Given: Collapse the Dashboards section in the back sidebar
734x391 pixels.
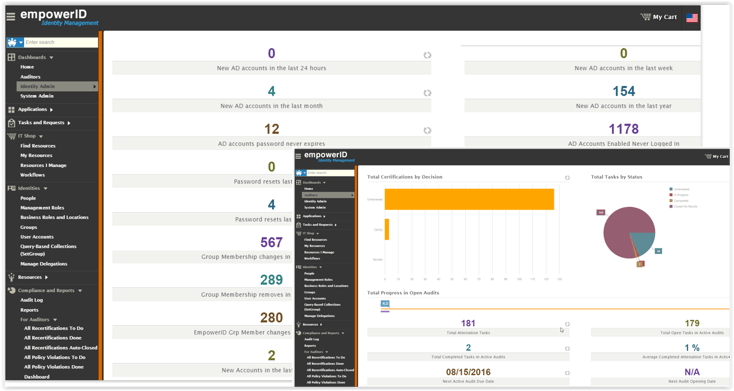Looking at the screenshot, I should [51, 58].
